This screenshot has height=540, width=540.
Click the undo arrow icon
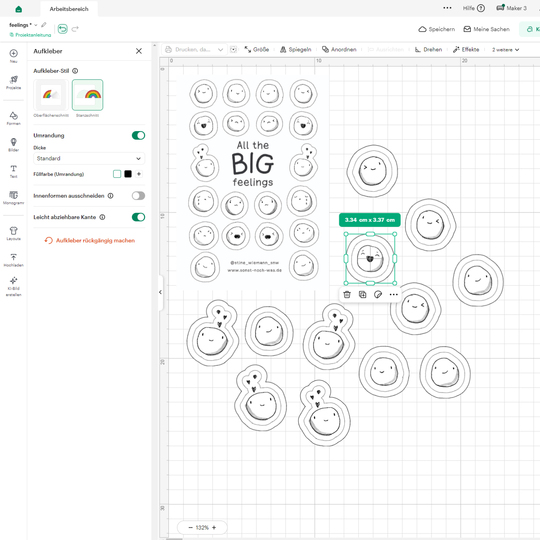tap(62, 29)
